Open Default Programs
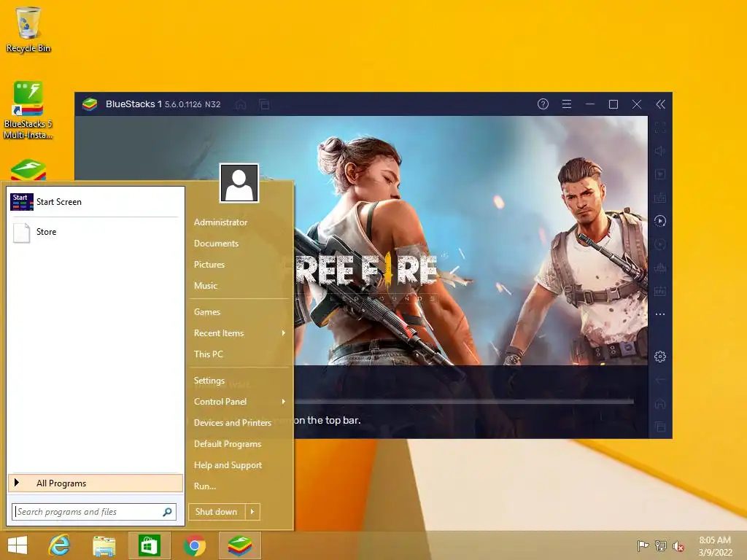Screen dimensions: 747x560 (x=228, y=444)
